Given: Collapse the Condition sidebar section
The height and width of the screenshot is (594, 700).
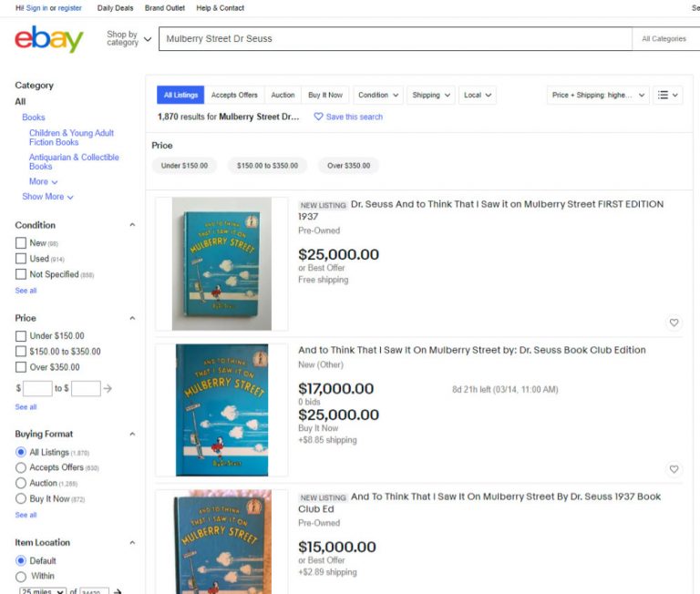Looking at the screenshot, I should pyautogui.click(x=132, y=225).
